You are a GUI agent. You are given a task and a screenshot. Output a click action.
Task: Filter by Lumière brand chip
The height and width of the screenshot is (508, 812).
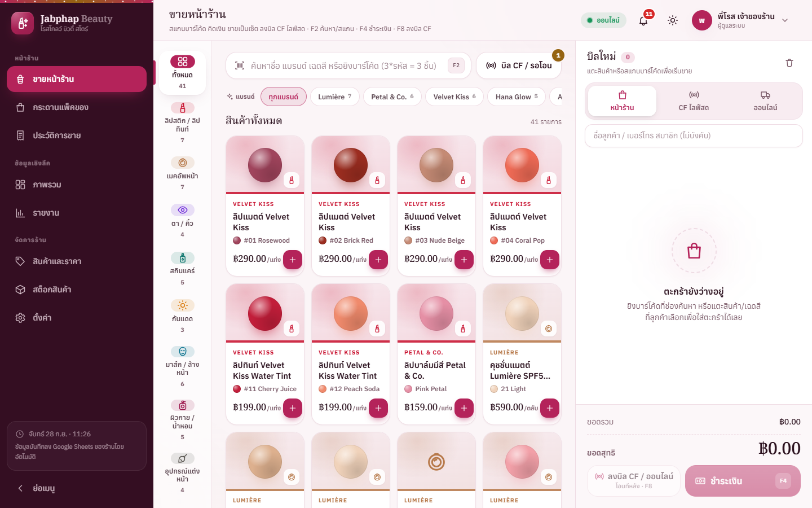334,97
